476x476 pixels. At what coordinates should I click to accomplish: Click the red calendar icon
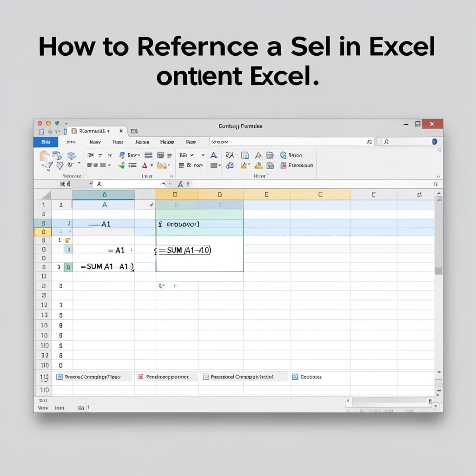(x=284, y=165)
